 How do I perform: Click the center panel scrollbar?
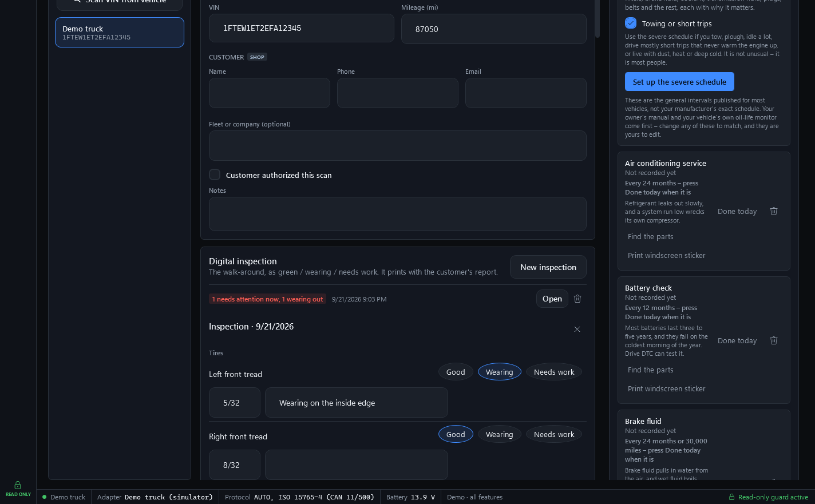pyautogui.click(x=598, y=18)
